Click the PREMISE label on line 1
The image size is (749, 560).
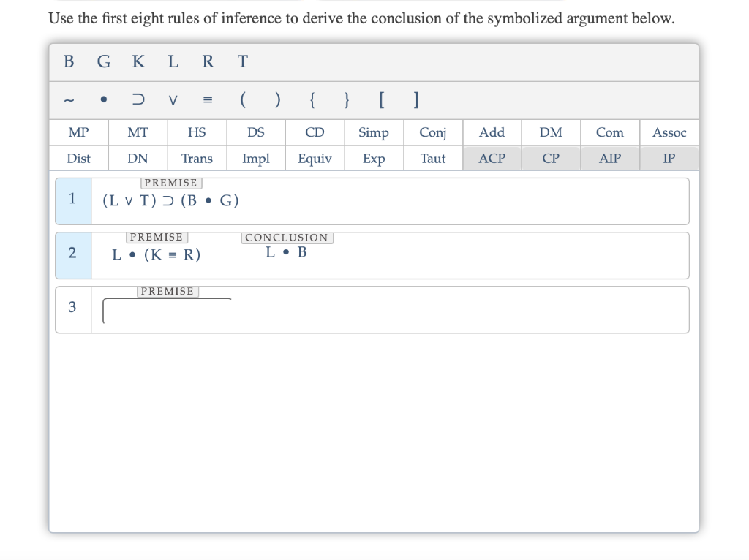pos(171,183)
